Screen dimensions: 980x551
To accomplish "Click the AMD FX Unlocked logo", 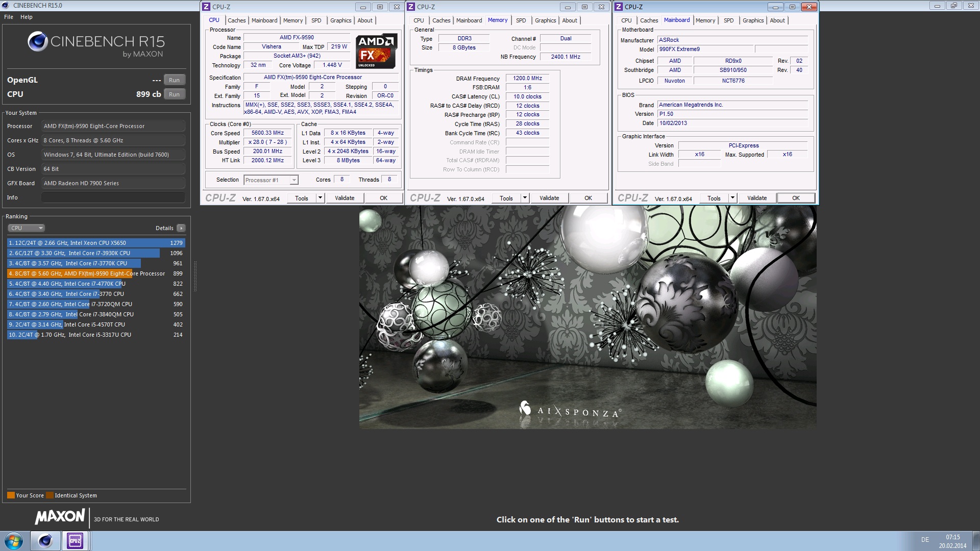I will click(x=376, y=51).
